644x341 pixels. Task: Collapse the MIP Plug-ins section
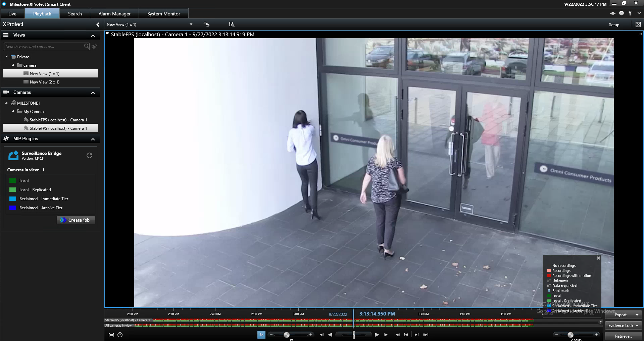click(93, 139)
